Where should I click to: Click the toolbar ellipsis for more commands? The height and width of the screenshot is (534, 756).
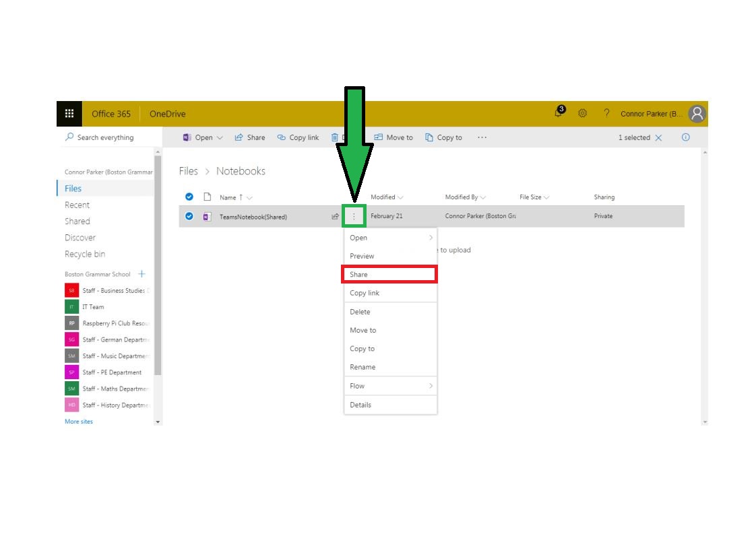482,137
